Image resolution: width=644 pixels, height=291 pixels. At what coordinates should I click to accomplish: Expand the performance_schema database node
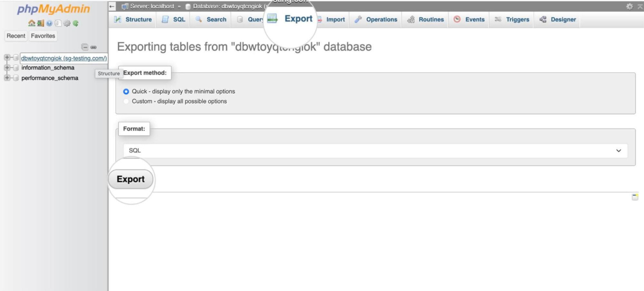pos(7,78)
